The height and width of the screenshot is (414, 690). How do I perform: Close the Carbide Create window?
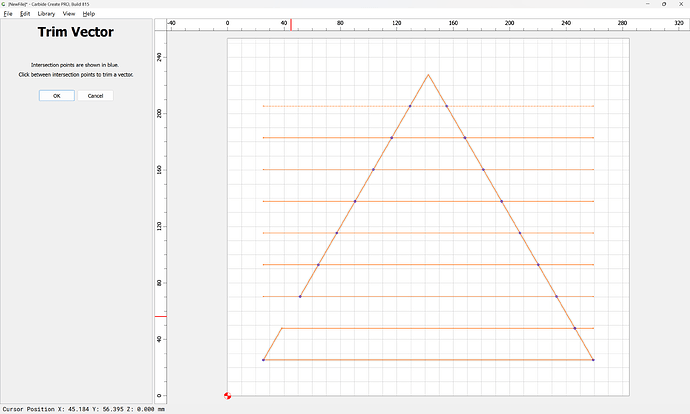pyautogui.click(x=681, y=4)
